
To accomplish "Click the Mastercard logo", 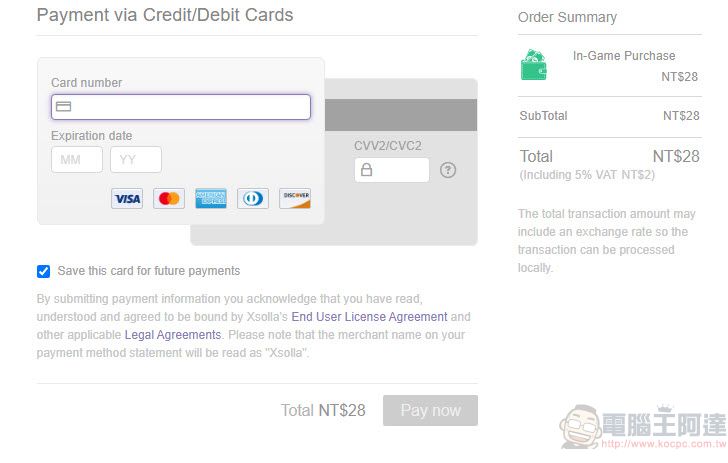I will coord(169,199).
